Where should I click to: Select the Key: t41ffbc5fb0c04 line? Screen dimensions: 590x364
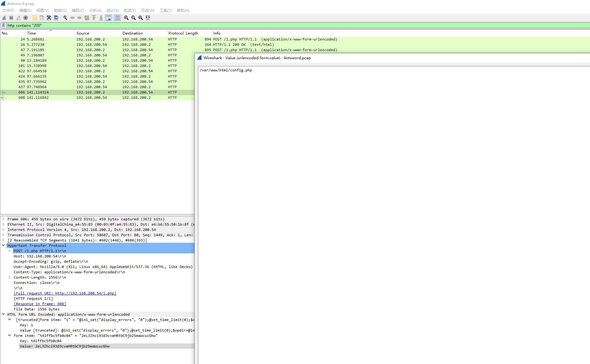click(41, 341)
